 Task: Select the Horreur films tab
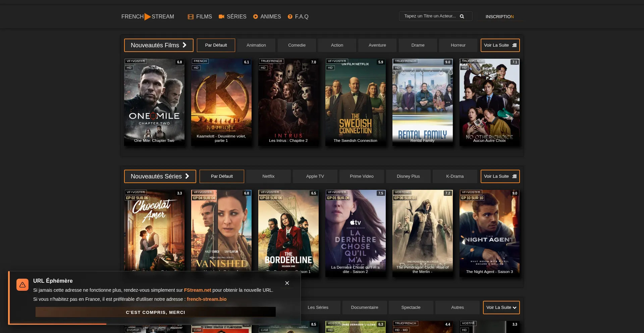[458, 45]
